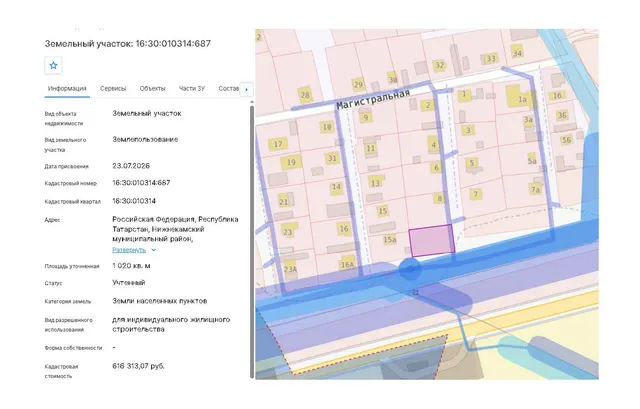
Task: Click area value 1 020 кв. м
Action: [x=131, y=266]
